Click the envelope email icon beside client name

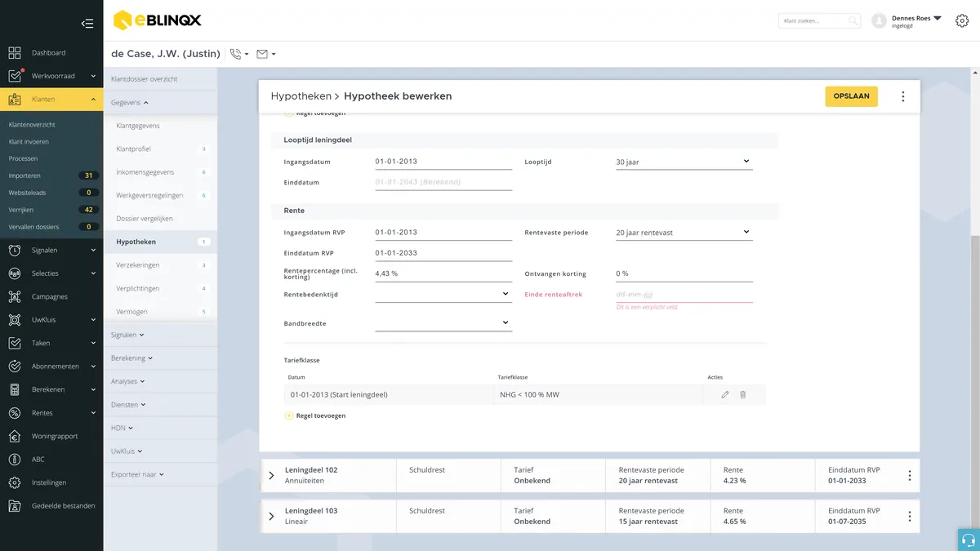pos(262,54)
